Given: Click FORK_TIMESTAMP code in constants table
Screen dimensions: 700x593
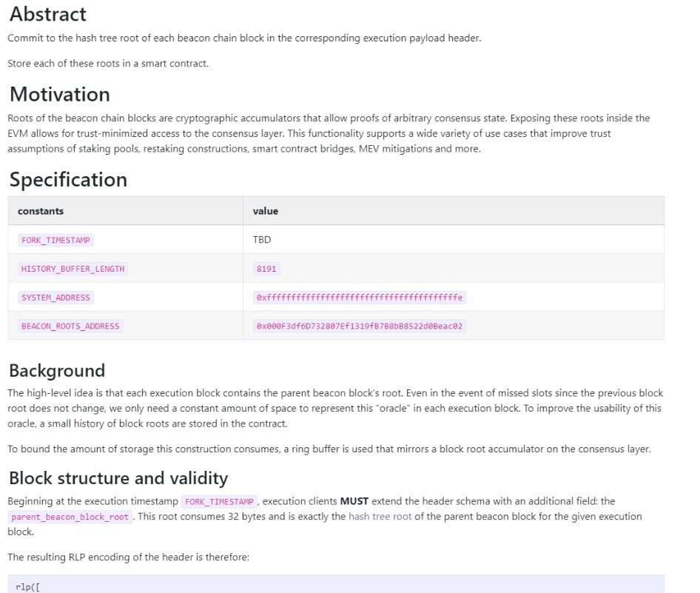Looking at the screenshot, I should [55, 241].
